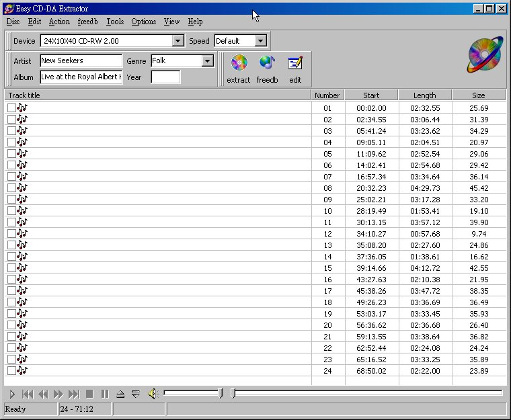The height and width of the screenshot is (420, 511).
Task: Click into the Year input field
Action: click(165, 77)
